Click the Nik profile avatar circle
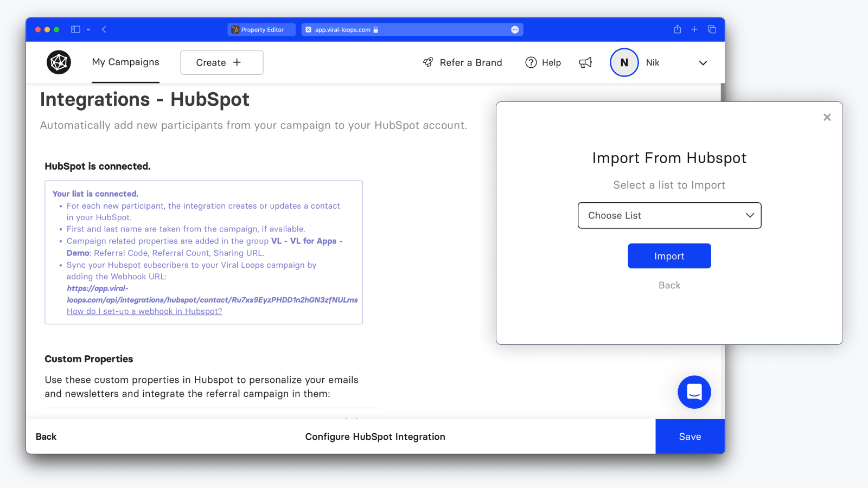Image resolution: width=868 pixels, height=488 pixels. [x=624, y=62]
